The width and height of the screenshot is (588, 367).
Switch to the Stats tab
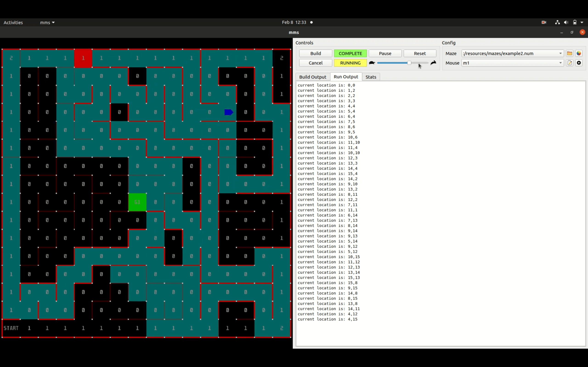click(371, 77)
